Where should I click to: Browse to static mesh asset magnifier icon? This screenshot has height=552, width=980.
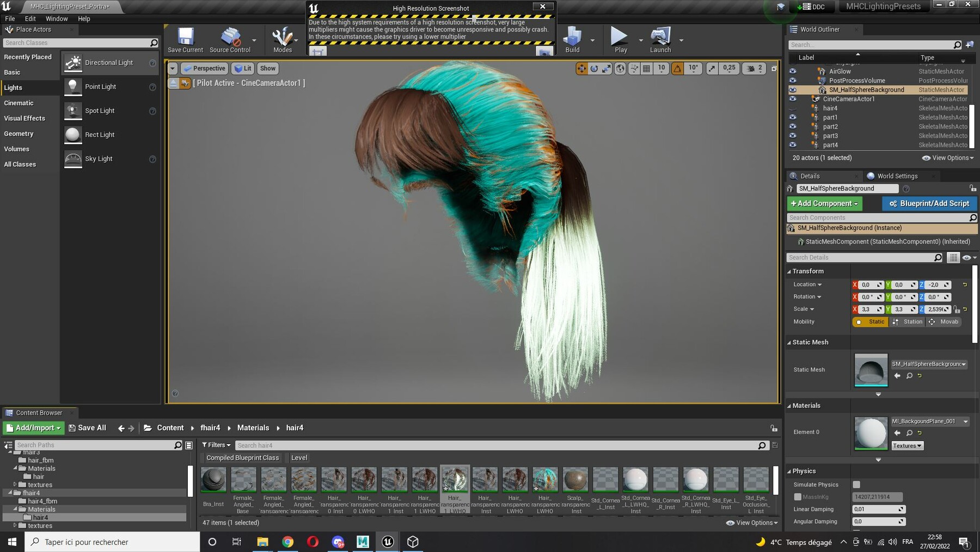click(909, 375)
